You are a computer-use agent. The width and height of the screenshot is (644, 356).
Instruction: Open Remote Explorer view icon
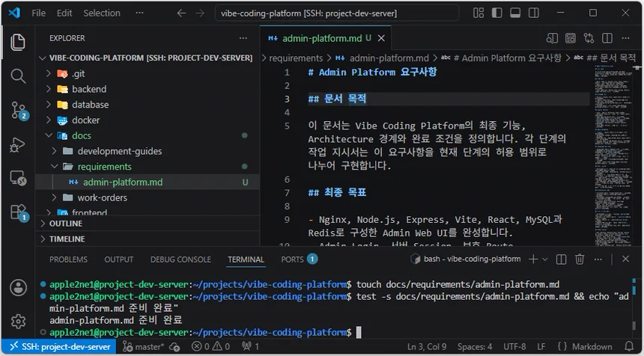click(18, 179)
